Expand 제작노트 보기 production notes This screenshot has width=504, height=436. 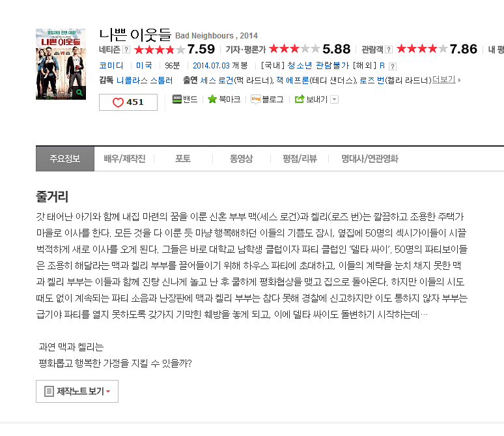point(77,391)
